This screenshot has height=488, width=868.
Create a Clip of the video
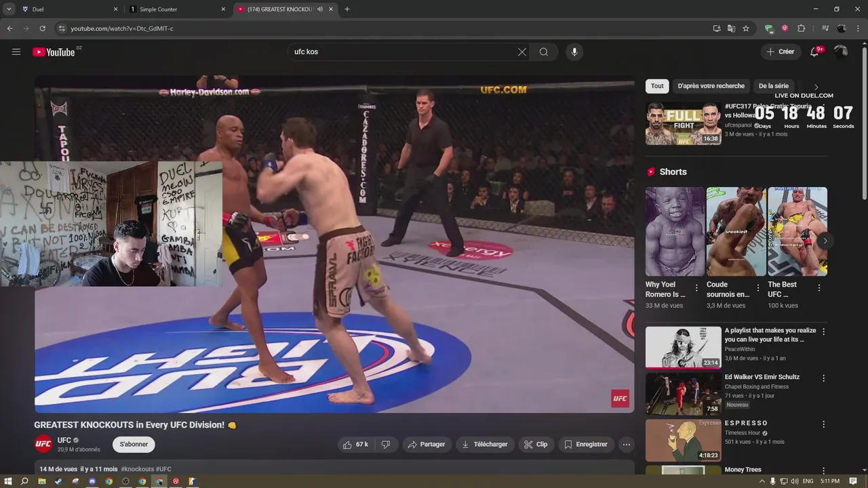(536, 445)
